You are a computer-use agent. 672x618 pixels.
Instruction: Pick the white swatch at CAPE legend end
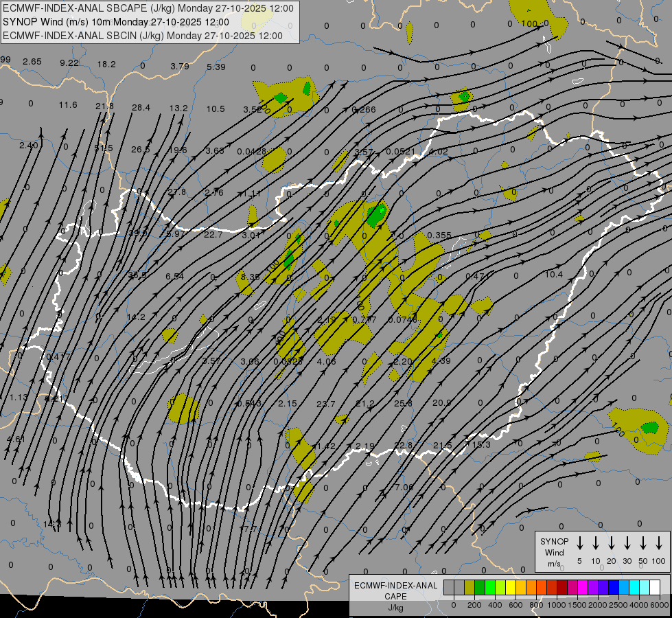(x=655, y=587)
